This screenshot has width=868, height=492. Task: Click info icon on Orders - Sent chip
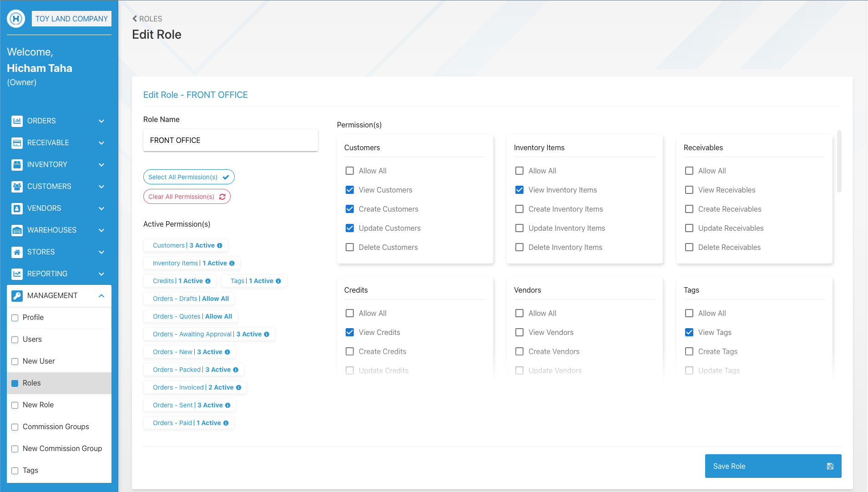click(x=228, y=405)
